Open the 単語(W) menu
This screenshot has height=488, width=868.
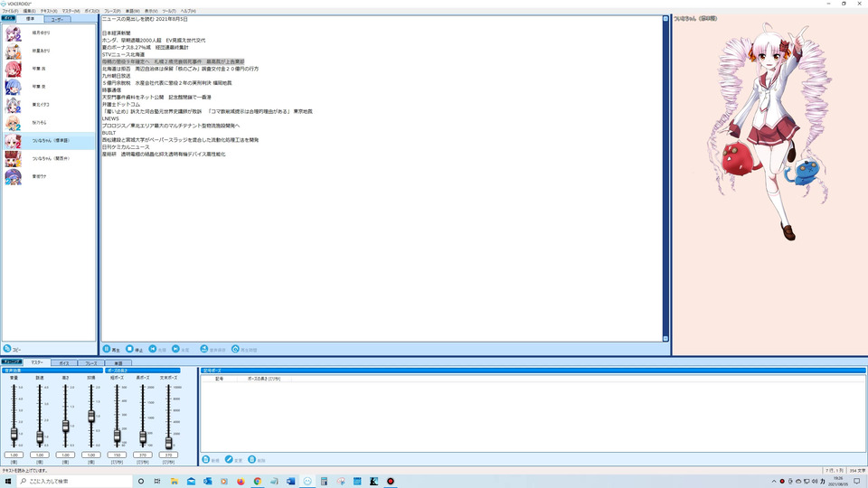133,11
